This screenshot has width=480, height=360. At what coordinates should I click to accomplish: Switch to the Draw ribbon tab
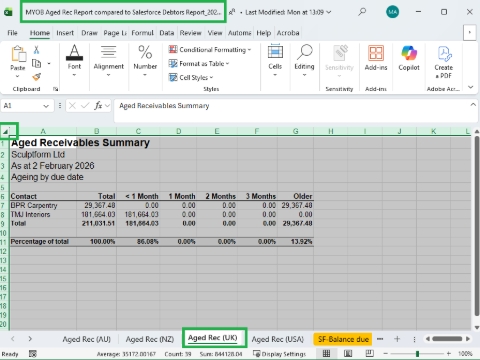(89, 33)
